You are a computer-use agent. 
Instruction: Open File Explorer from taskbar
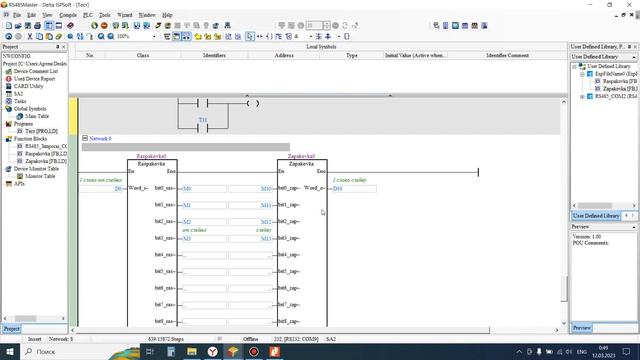(x=192, y=351)
